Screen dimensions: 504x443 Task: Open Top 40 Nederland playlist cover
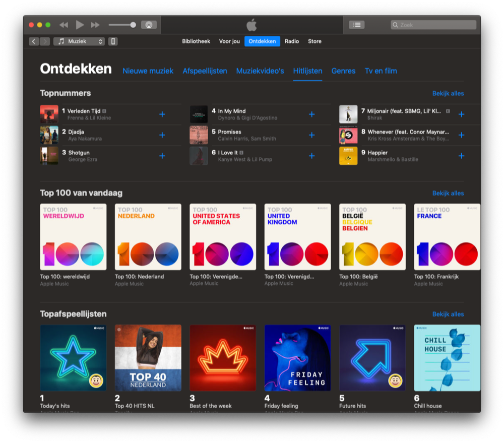click(148, 358)
